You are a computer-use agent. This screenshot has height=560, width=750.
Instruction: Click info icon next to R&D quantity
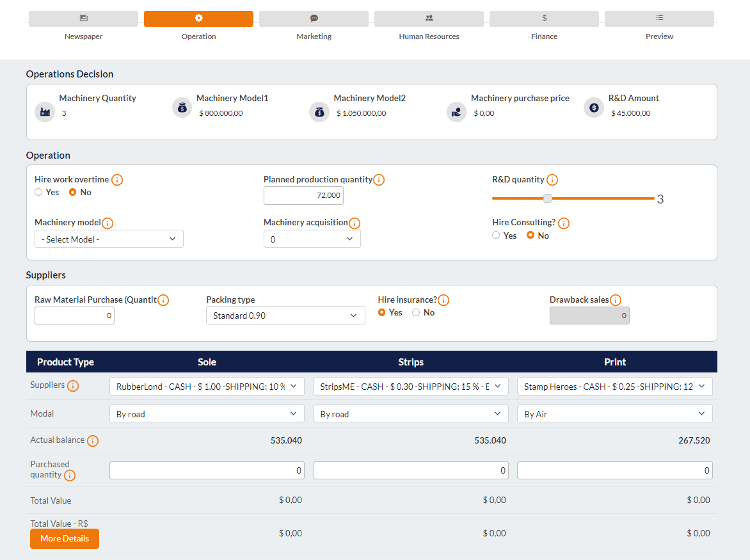(x=552, y=180)
